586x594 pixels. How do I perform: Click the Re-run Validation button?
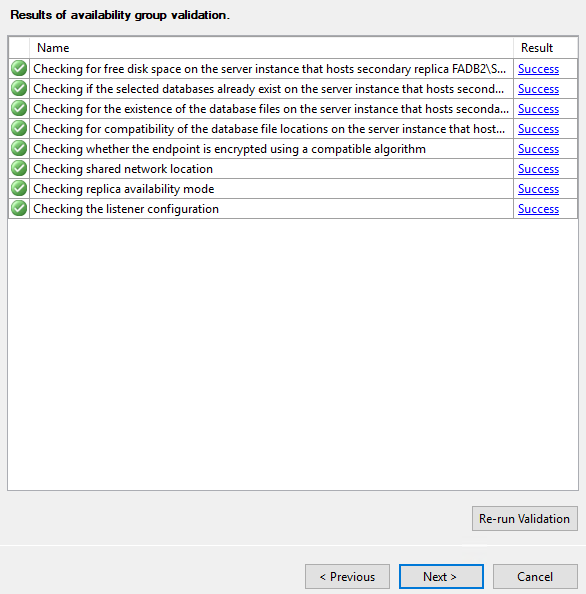(x=525, y=519)
